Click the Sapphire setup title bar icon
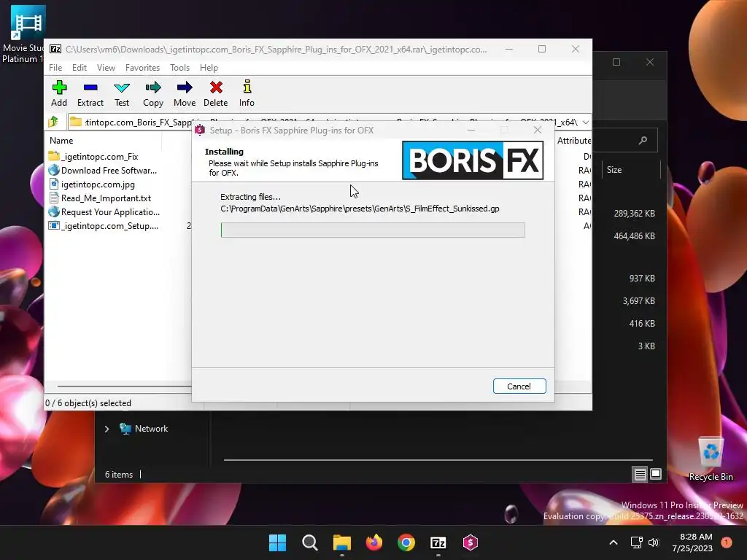The image size is (747, 560). 200,130
